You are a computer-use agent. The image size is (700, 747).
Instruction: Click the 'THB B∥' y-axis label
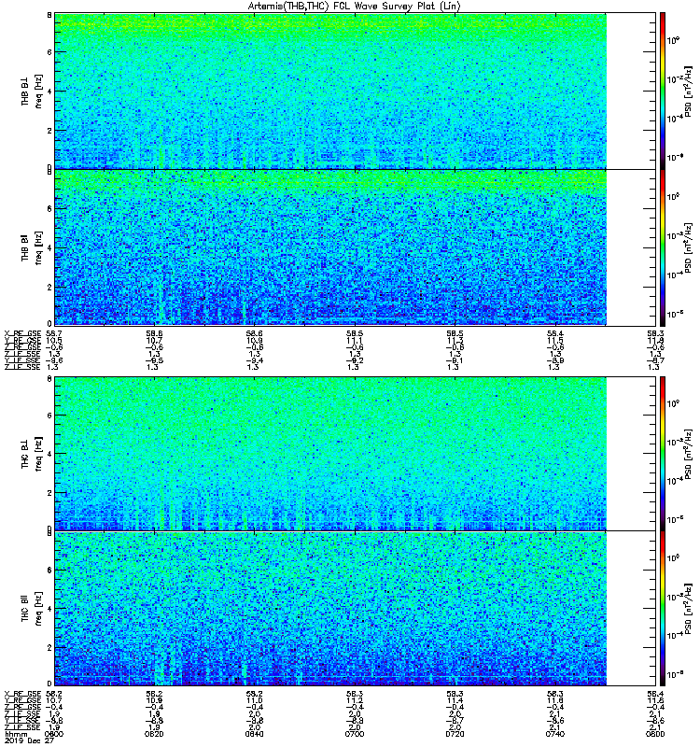point(25,247)
